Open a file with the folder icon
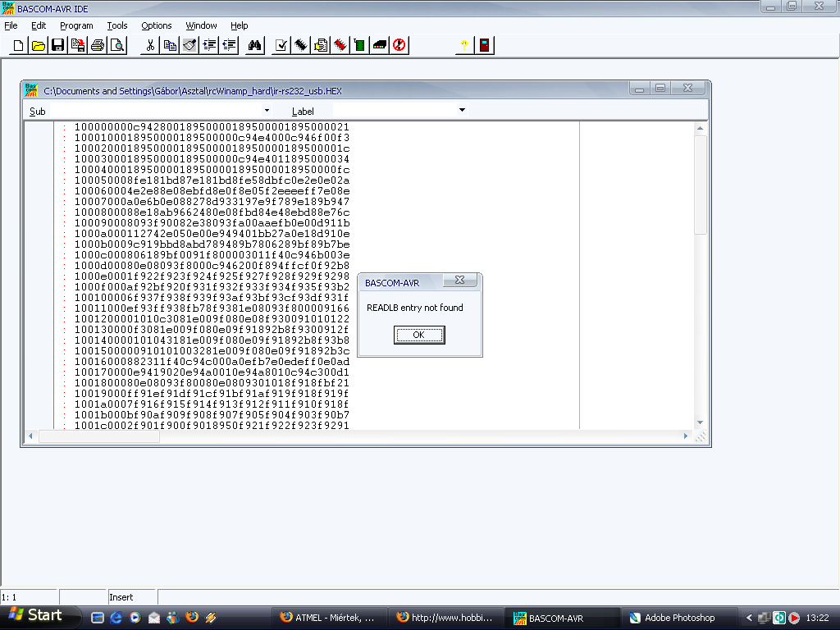Screen dimensions: 840x630 tap(38, 46)
